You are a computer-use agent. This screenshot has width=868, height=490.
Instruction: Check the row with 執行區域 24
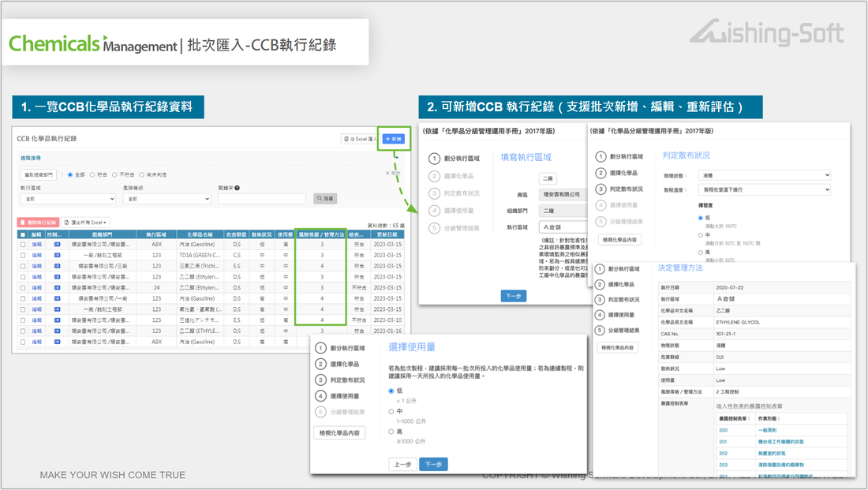pos(23,288)
